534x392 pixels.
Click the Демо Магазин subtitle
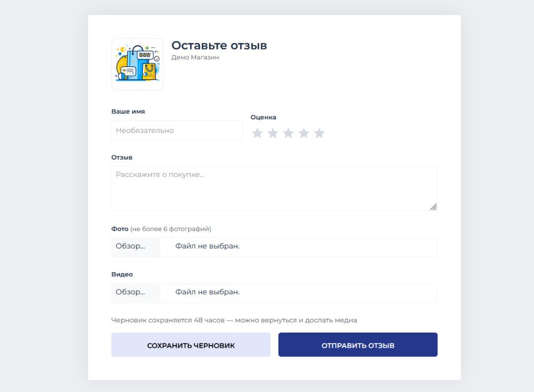click(195, 57)
